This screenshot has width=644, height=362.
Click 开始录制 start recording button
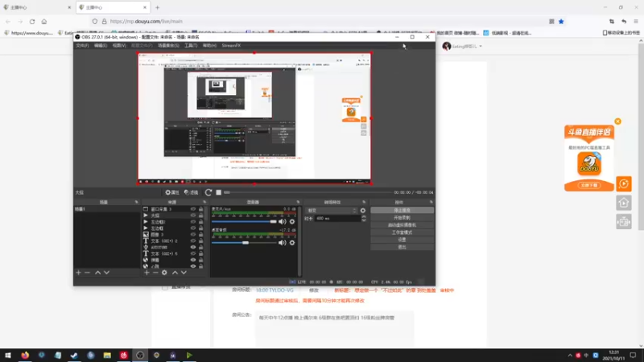(x=402, y=217)
